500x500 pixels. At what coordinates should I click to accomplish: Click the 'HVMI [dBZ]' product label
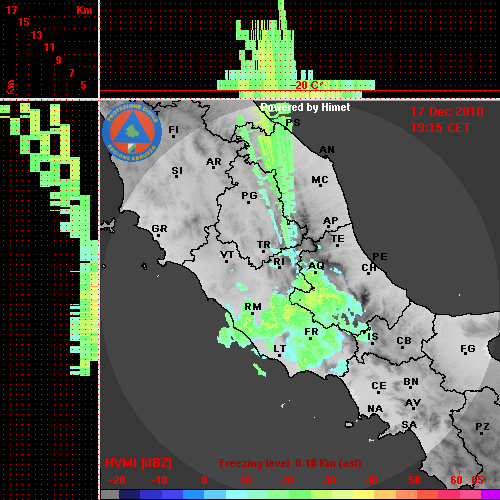(138, 463)
